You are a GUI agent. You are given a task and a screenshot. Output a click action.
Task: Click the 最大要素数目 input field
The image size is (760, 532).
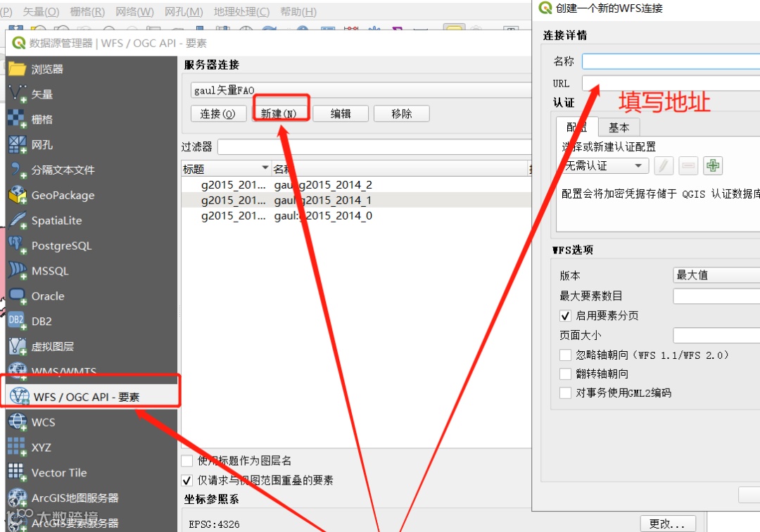(716, 296)
